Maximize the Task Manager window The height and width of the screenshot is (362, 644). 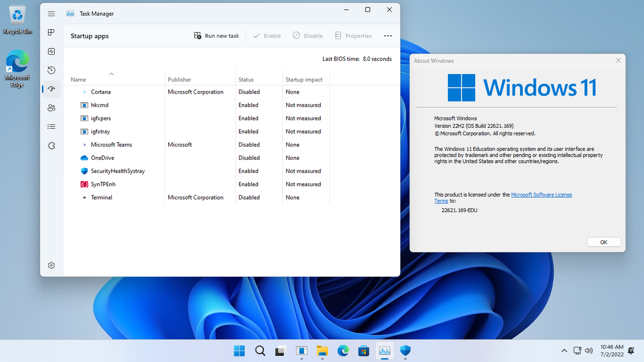pos(368,10)
